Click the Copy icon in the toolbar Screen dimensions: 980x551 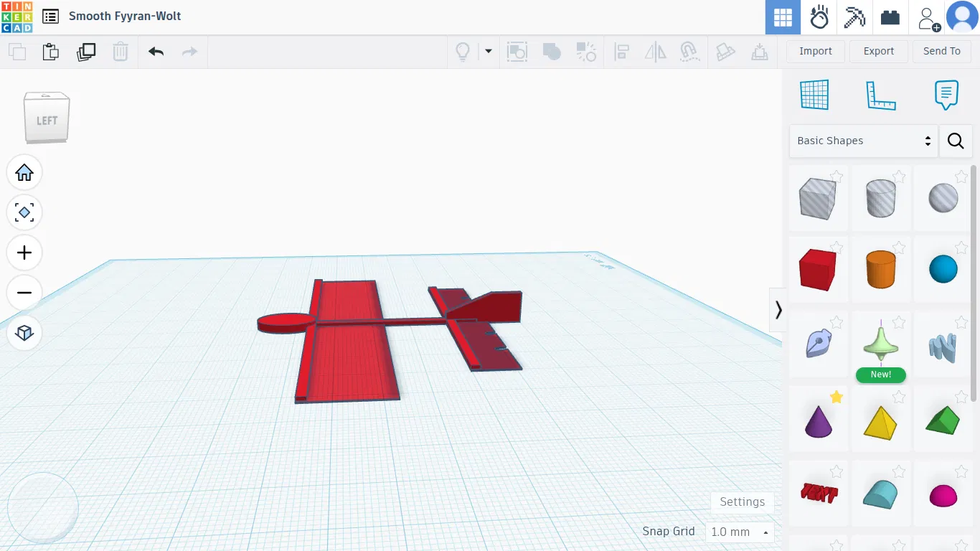coord(17,52)
